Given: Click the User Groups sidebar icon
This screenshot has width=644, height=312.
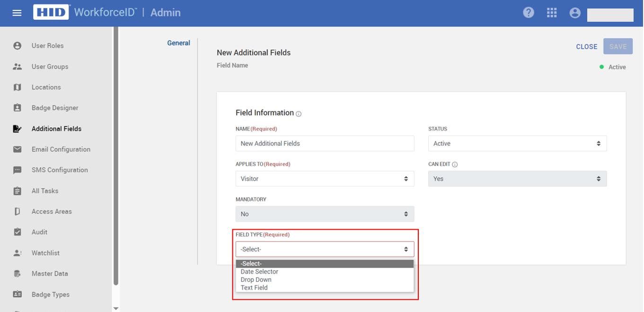Looking at the screenshot, I should coord(18,67).
